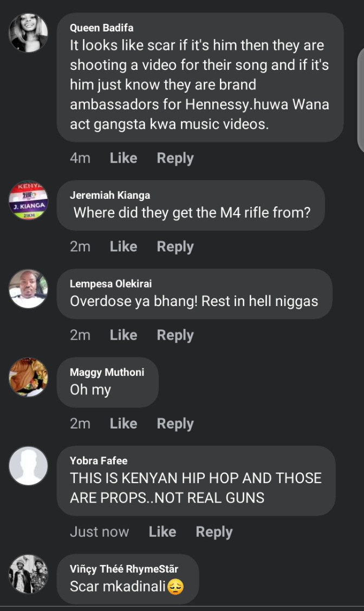
Task: Tap Lempesa Olekirai's avatar
Action: (29, 289)
